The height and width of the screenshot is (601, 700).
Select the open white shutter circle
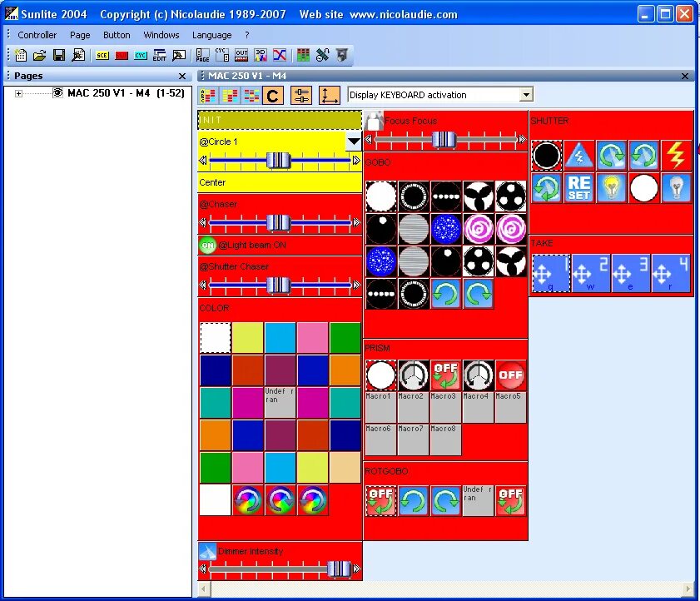(643, 188)
